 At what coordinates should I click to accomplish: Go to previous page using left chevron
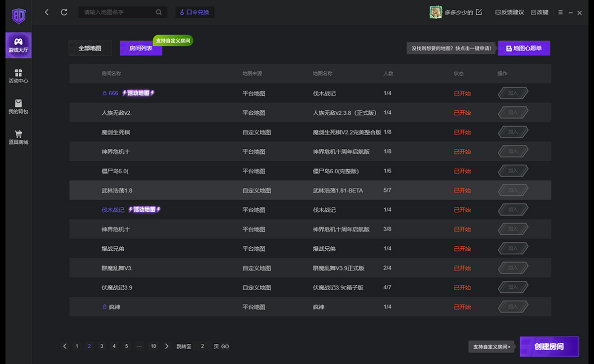pos(65,346)
